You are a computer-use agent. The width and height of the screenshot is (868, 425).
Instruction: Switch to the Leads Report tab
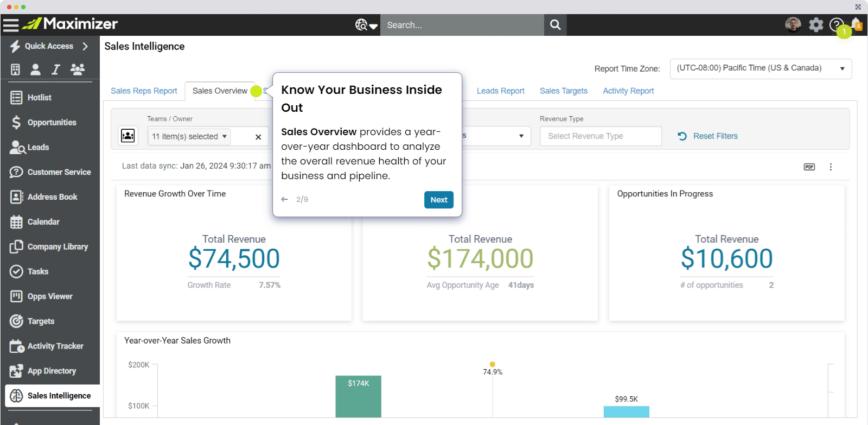tap(501, 91)
